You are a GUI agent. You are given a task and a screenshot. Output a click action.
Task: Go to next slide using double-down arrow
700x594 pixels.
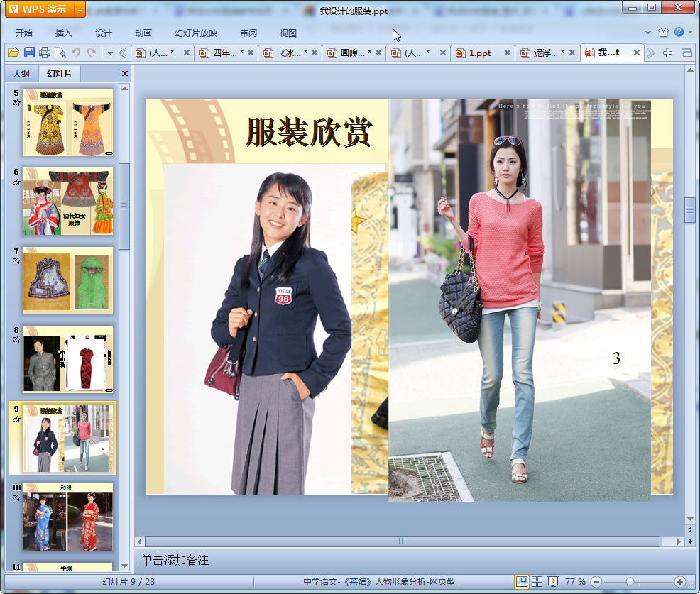tap(690, 541)
